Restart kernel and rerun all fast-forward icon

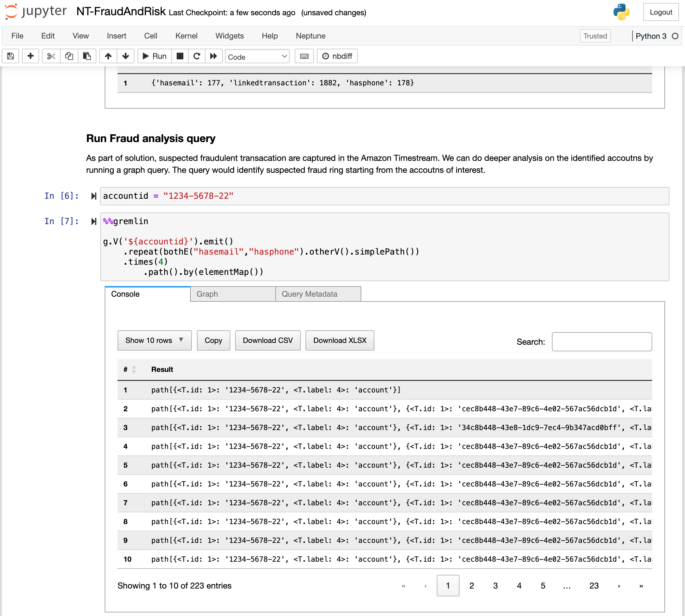pos(213,56)
